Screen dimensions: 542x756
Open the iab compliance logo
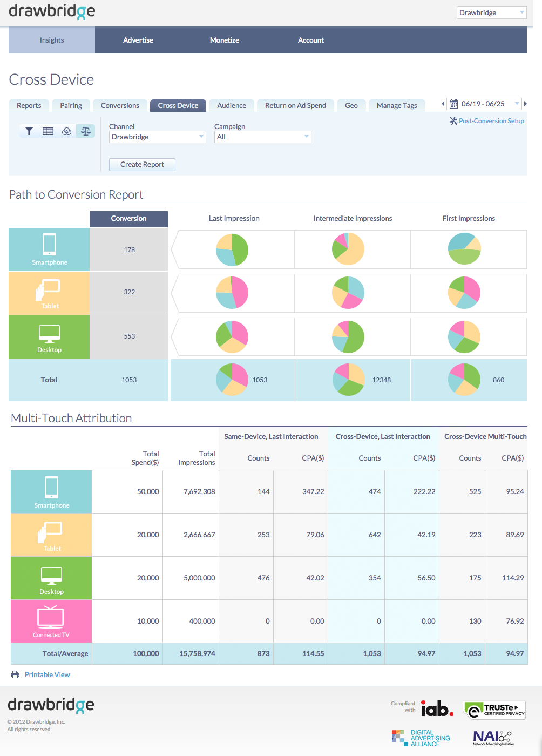(x=437, y=708)
